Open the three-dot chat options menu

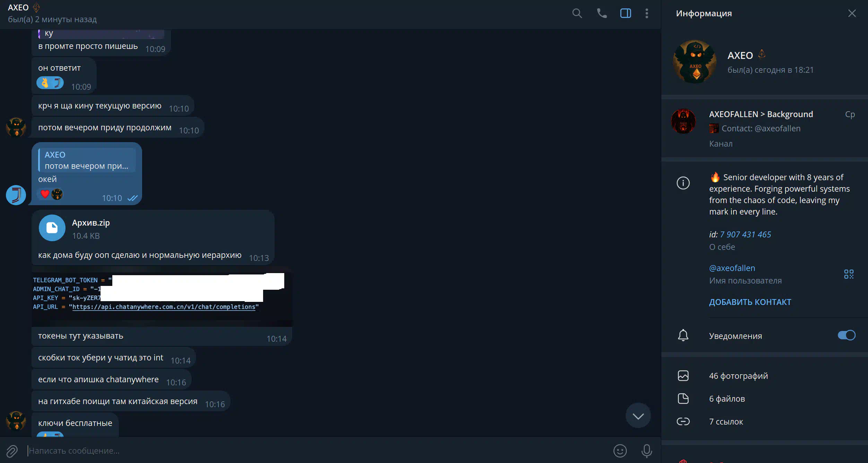647,14
